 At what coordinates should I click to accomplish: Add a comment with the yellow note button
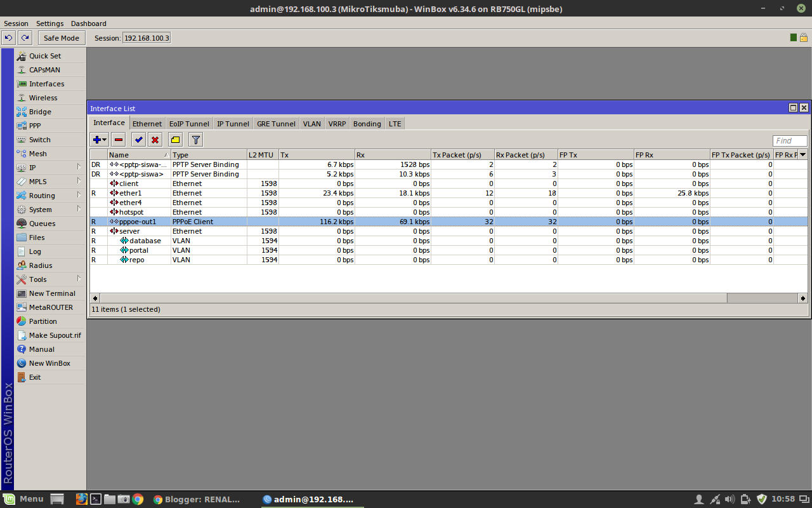coord(176,140)
